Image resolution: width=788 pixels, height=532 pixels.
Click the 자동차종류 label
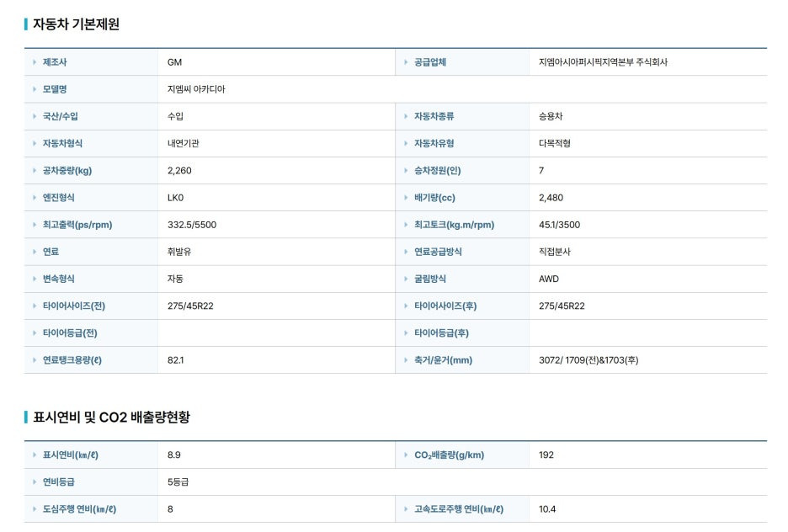(434, 116)
